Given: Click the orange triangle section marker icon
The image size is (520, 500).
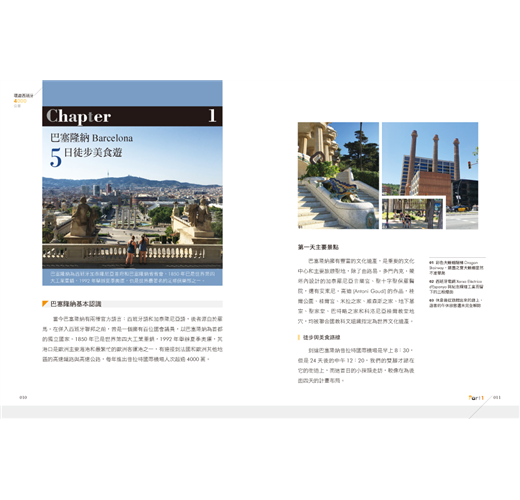Looking at the screenshot, I should point(45,304).
